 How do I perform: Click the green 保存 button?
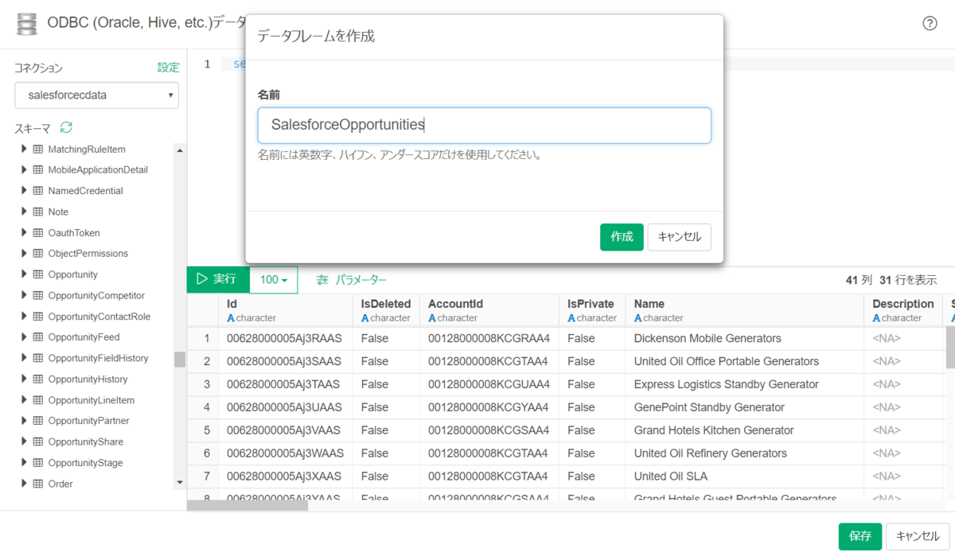[x=859, y=536]
